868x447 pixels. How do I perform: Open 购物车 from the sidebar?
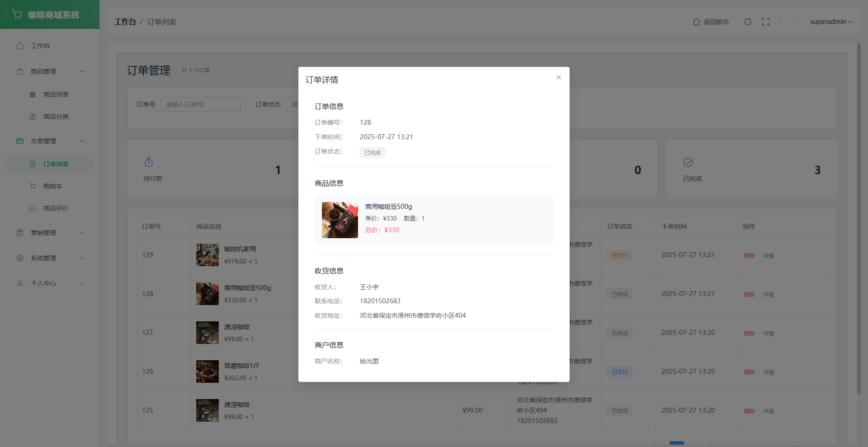click(52, 186)
